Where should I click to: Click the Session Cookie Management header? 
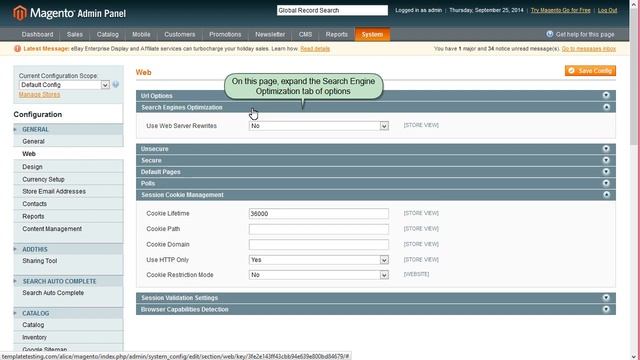(x=376, y=195)
